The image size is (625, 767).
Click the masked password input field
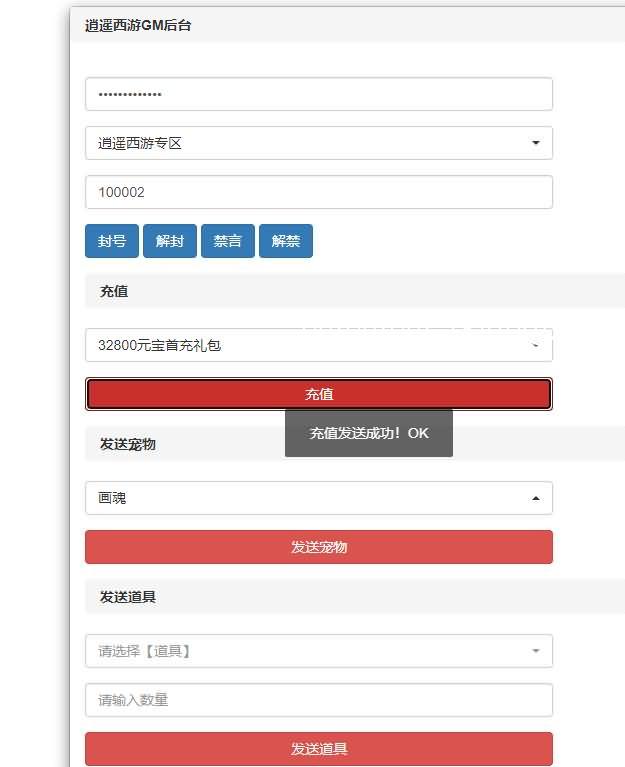319,94
